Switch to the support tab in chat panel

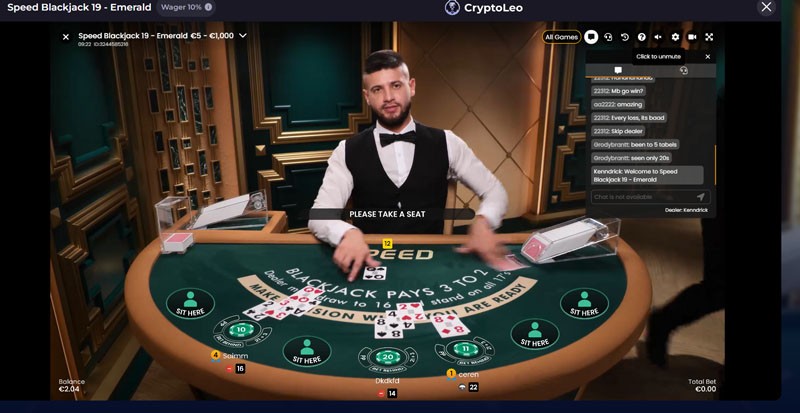pos(684,70)
